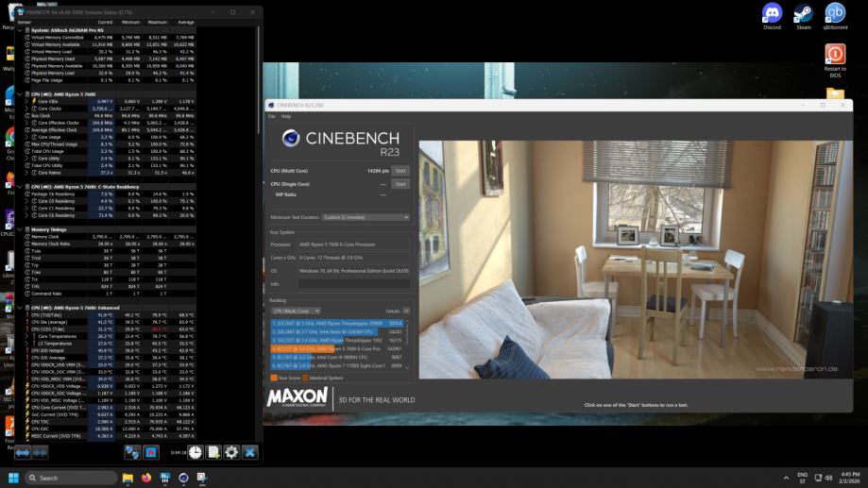The width and height of the screenshot is (868, 488).
Task: Click the Cinebench logo sphere icon
Action: 291,139
